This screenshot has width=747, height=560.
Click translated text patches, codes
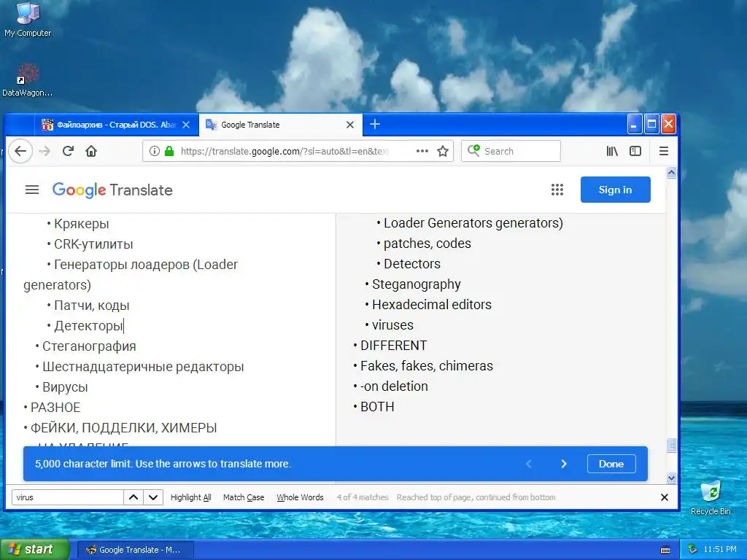427,244
